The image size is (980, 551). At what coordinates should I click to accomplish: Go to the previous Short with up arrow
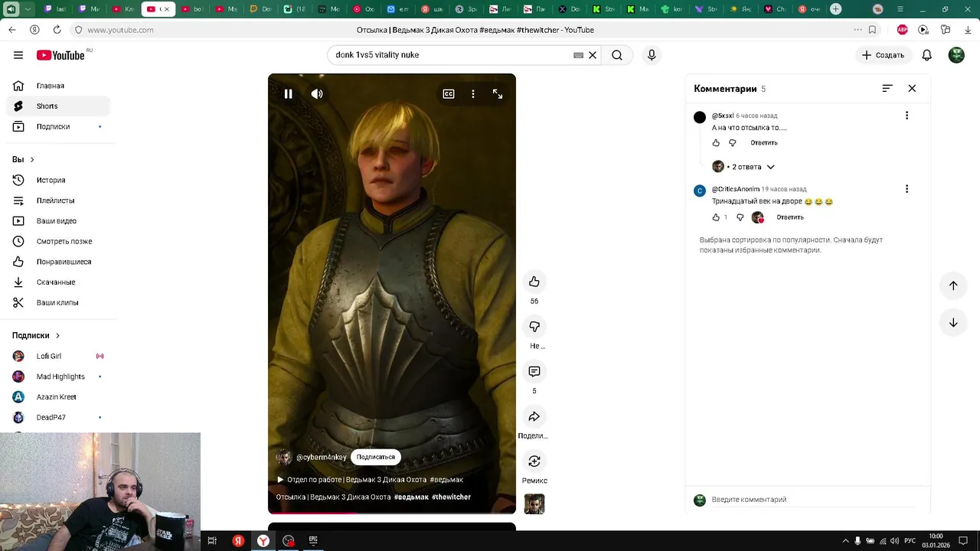coord(953,285)
